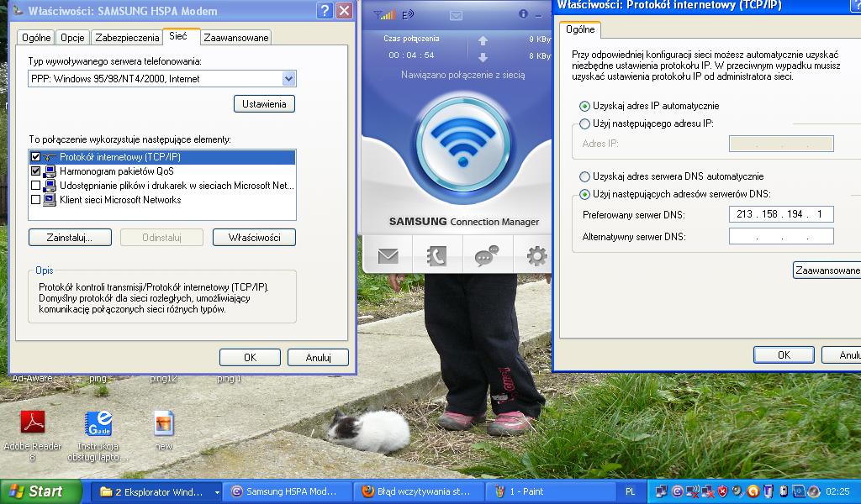
Task: Click the connection time 00 : 04 : 54
Action: point(411,55)
